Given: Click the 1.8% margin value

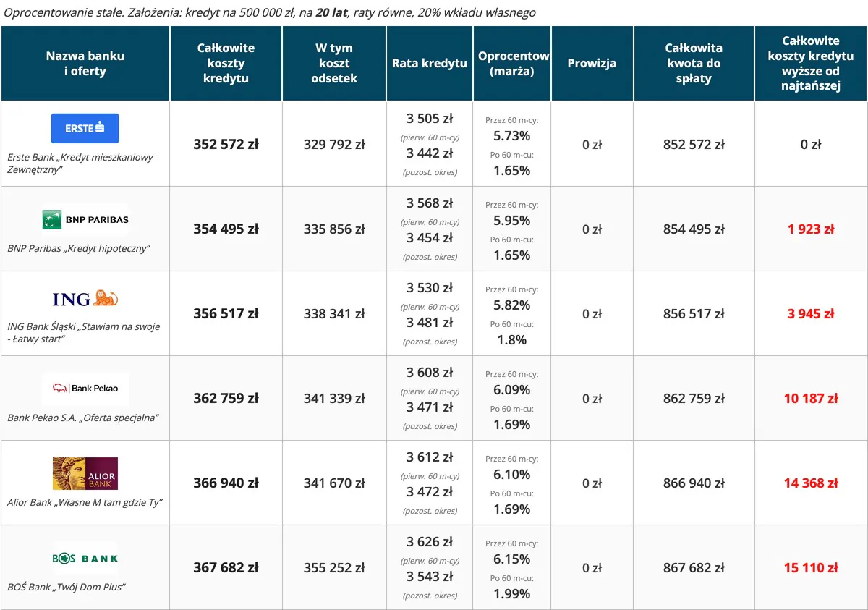Looking at the screenshot, I should tap(512, 339).
